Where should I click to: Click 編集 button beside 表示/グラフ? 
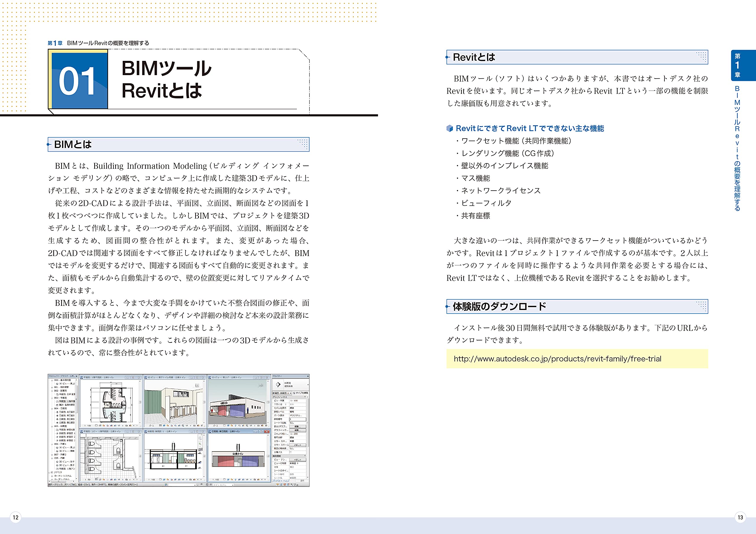click(297, 427)
